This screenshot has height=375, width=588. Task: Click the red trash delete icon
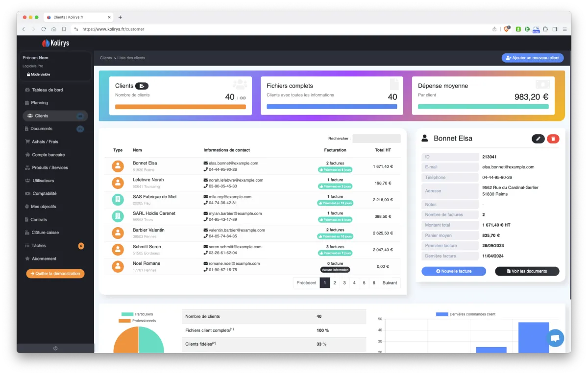553,139
